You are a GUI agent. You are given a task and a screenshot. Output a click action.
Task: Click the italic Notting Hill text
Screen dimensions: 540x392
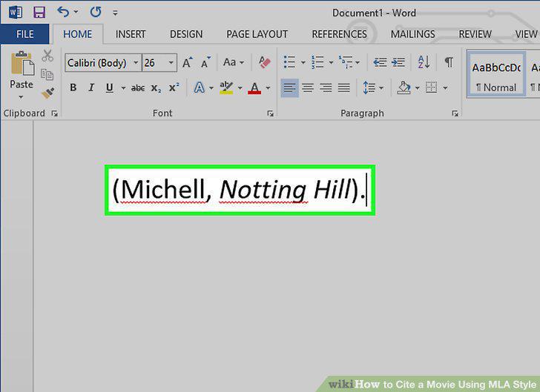(286, 190)
